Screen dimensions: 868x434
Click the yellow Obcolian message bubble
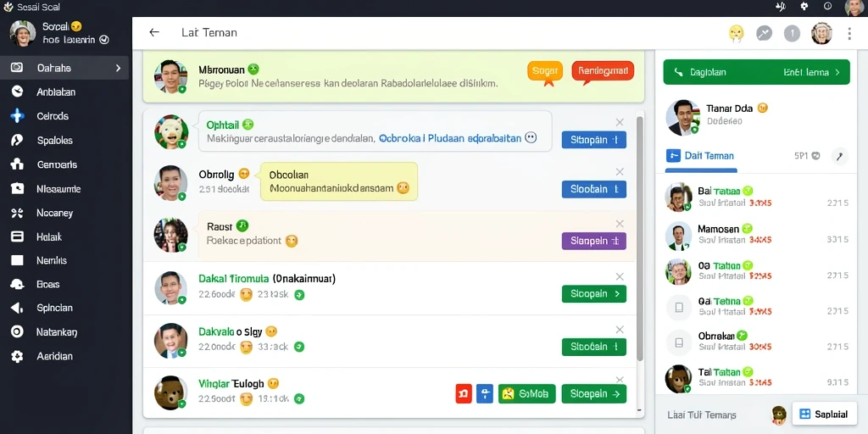[x=339, y=181]
